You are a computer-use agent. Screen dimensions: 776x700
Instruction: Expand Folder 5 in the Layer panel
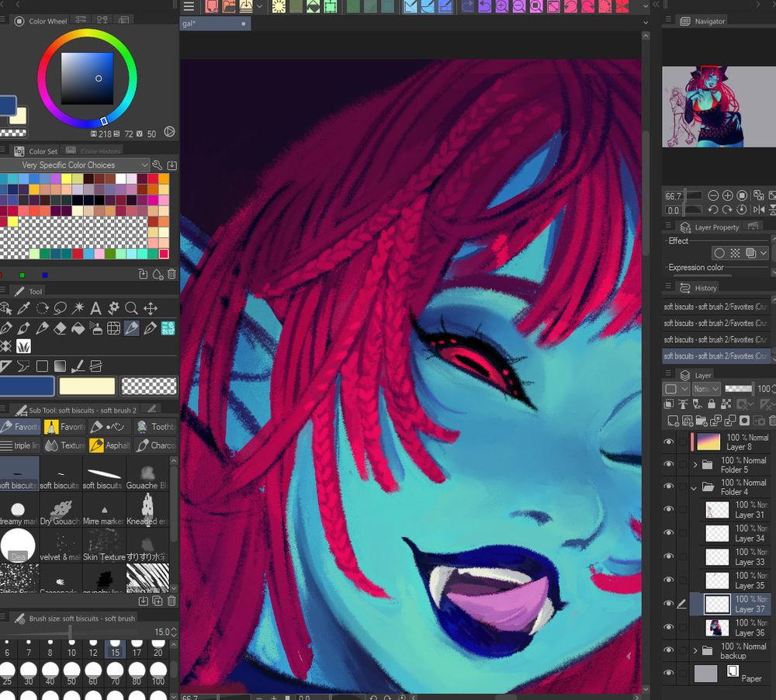695,464
